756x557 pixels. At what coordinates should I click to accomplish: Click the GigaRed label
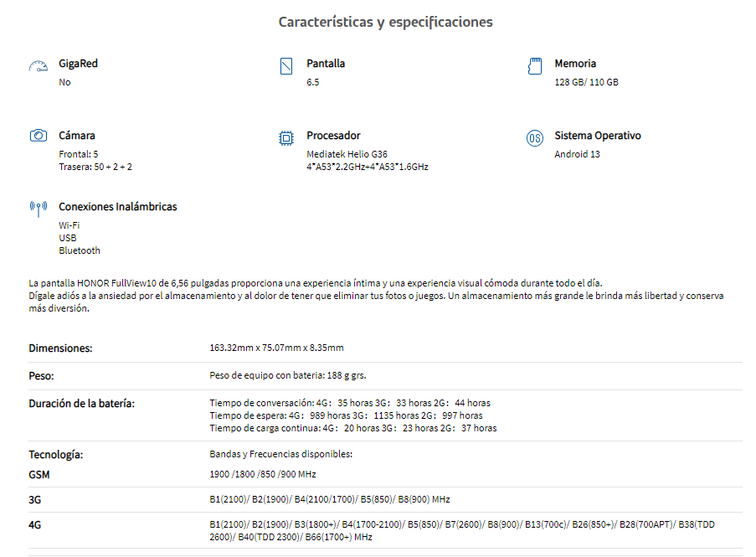coord(78,64)
